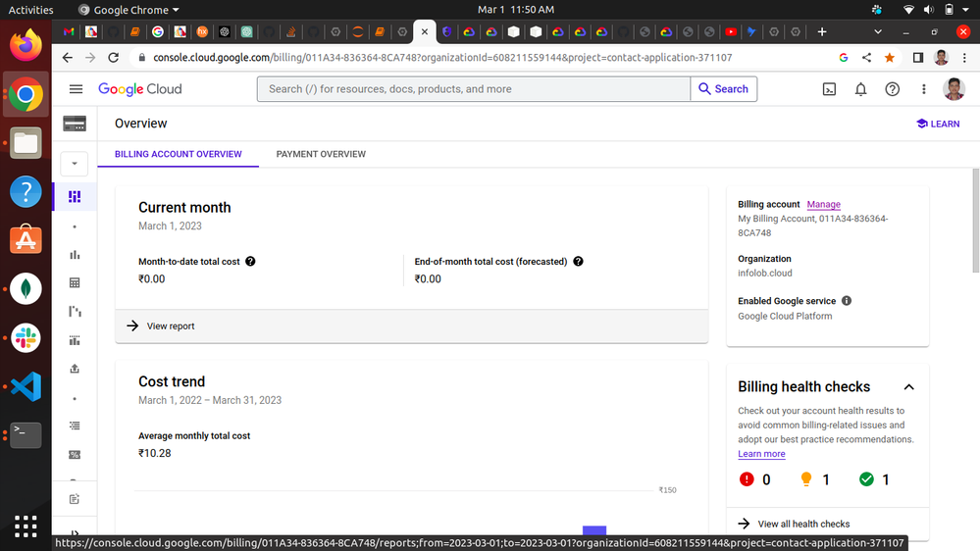The height and width of the screenshot is (551, 980).
Task: Click the orange lightbulb recommendation indicator
Action: (806, 479)
